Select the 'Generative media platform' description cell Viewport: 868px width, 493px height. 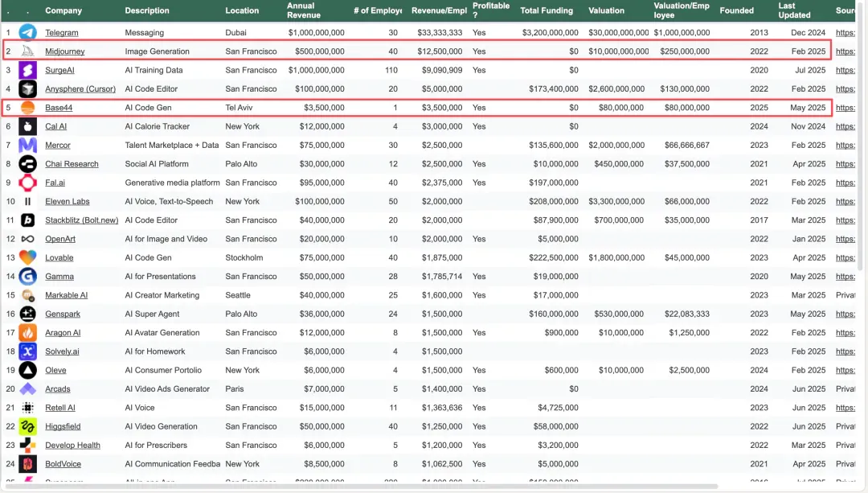pyautogui.click(x=172, y=183)
